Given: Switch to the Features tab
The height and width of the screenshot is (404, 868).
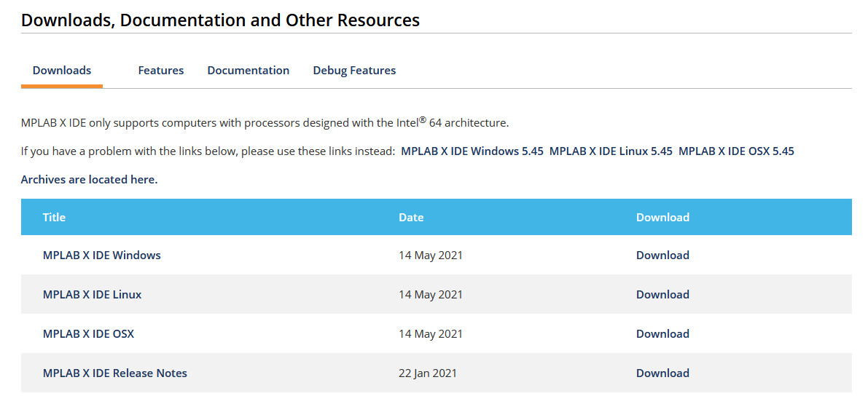Looking at the screenshot, I should tap(160, 71).
